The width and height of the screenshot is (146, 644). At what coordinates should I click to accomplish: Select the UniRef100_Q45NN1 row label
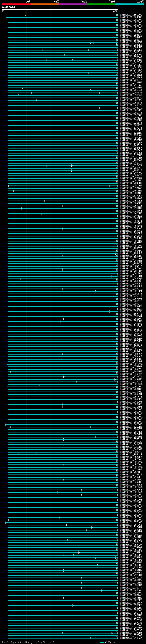(x=131, y=60)
